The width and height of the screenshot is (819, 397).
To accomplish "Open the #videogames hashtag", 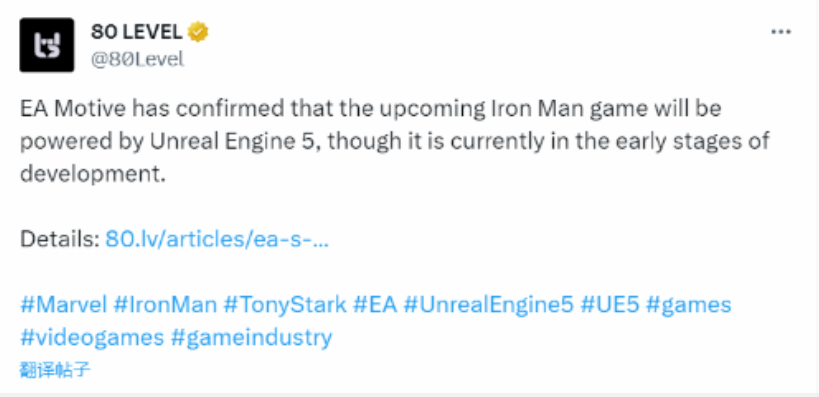I will (x=92, y=337).
